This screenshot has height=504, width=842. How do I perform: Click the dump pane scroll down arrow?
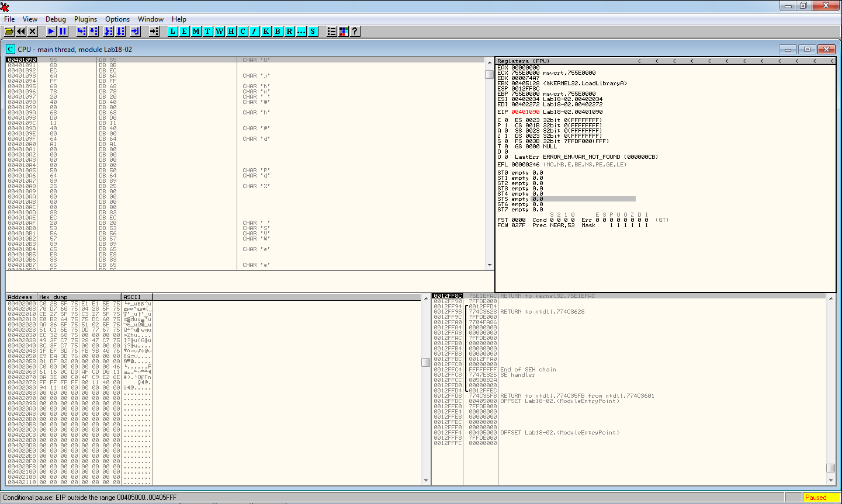tap(425, 481)
